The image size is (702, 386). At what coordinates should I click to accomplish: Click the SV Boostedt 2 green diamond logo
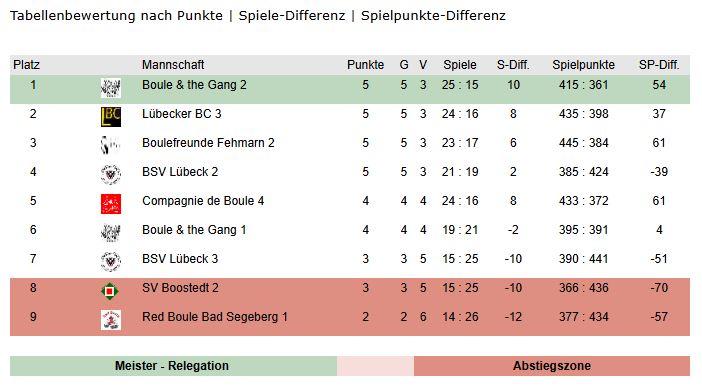[x=110, y=292]
